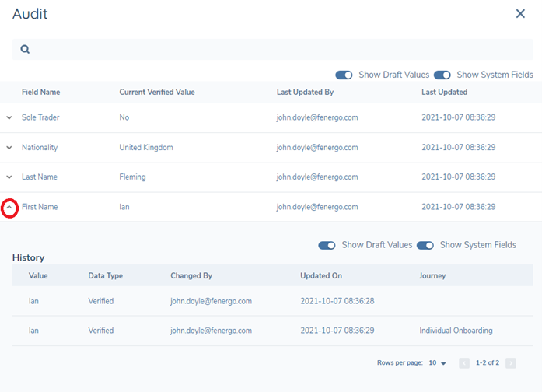Image resolution: width=542 pixels, height=392 pixels.
Task: Click the Last Updated By column header
Action: 305,92
